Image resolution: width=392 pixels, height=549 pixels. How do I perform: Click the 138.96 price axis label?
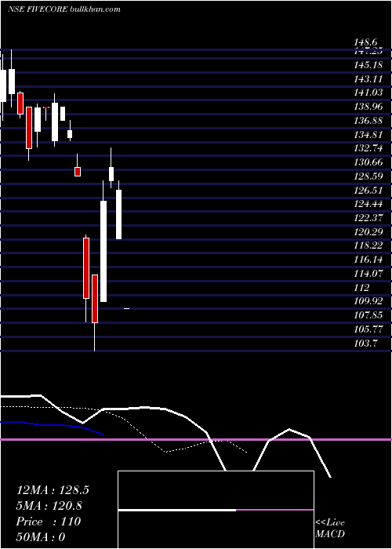pyautogui.click(x=368, y=107)
